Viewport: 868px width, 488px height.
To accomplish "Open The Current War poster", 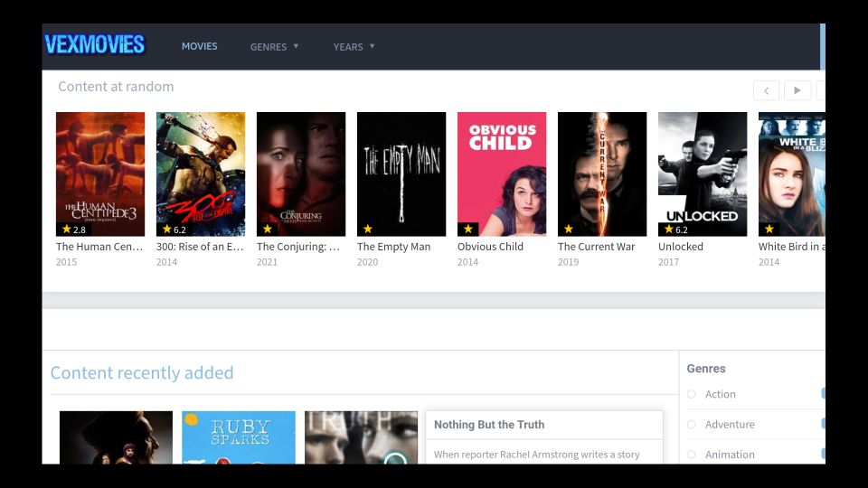I will (x=602, y=174).
